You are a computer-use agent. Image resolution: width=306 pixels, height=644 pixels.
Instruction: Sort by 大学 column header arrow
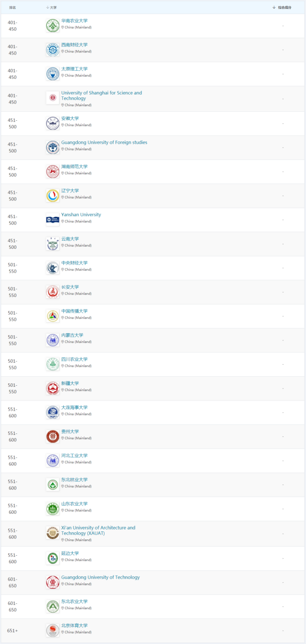[x=48, y=8]
